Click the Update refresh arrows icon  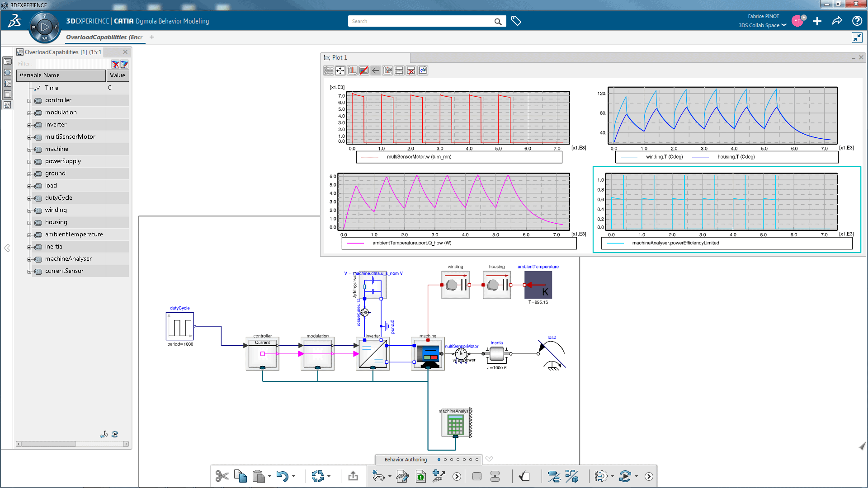coord(318,476)
